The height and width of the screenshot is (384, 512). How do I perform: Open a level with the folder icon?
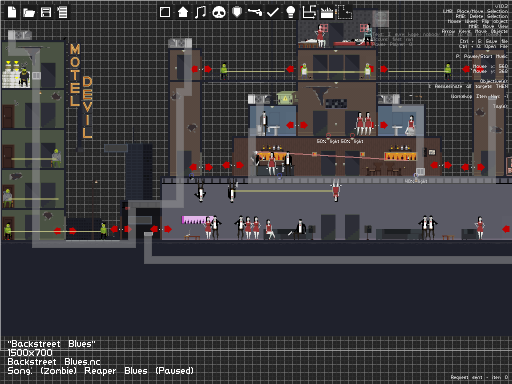point(29,13)
